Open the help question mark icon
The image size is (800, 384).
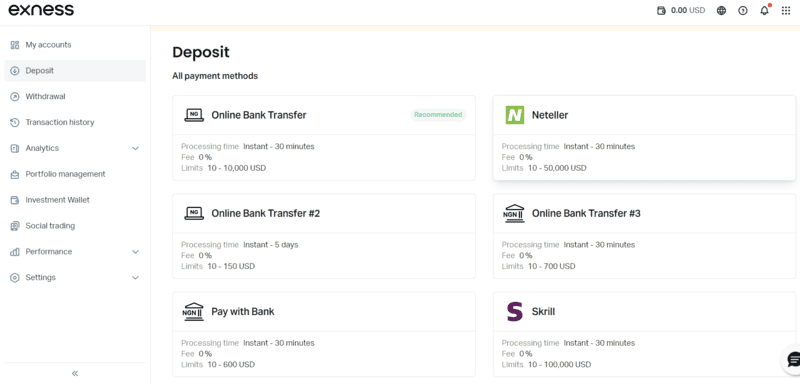point(743,10)
